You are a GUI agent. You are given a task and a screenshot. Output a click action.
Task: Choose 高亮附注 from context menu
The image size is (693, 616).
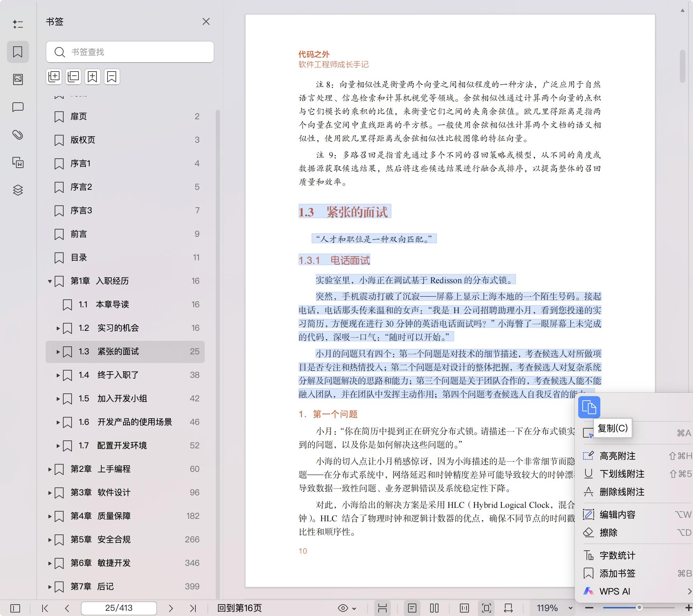(x=617, y=456)
